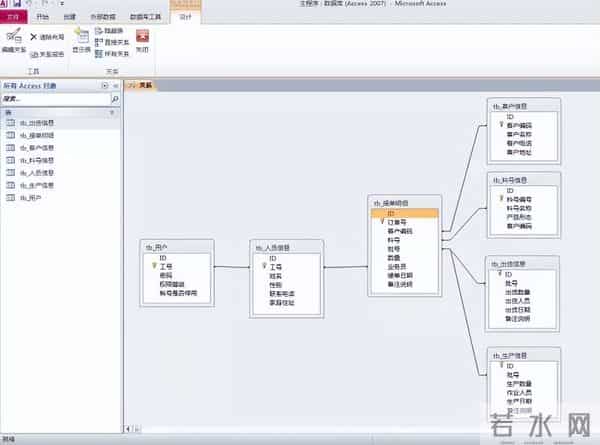Image resolution: width=600 pixels, height=445 pixels.
Task: Click the red 关闭 (Close) ribbon icon
Action: 142,40
